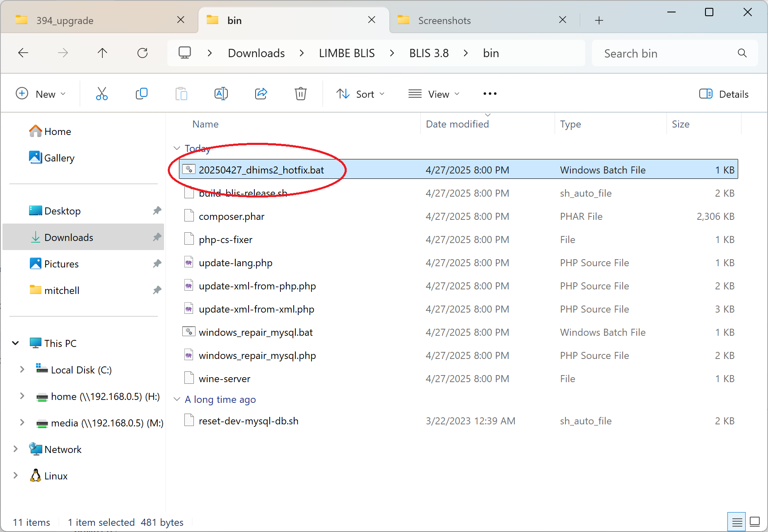
Task: Select windows_repair_mysql.bat file
Action: 458,332
